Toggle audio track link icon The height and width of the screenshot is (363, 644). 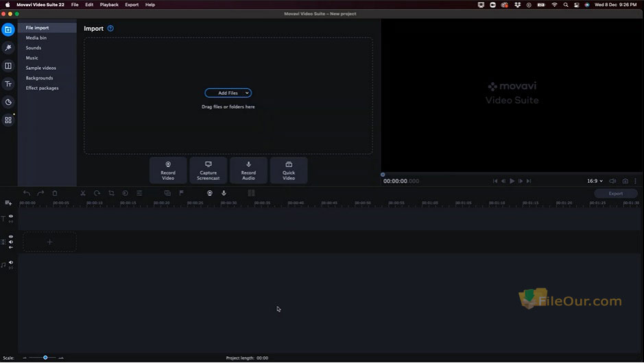pyautogui.click(x=11, y=268)
